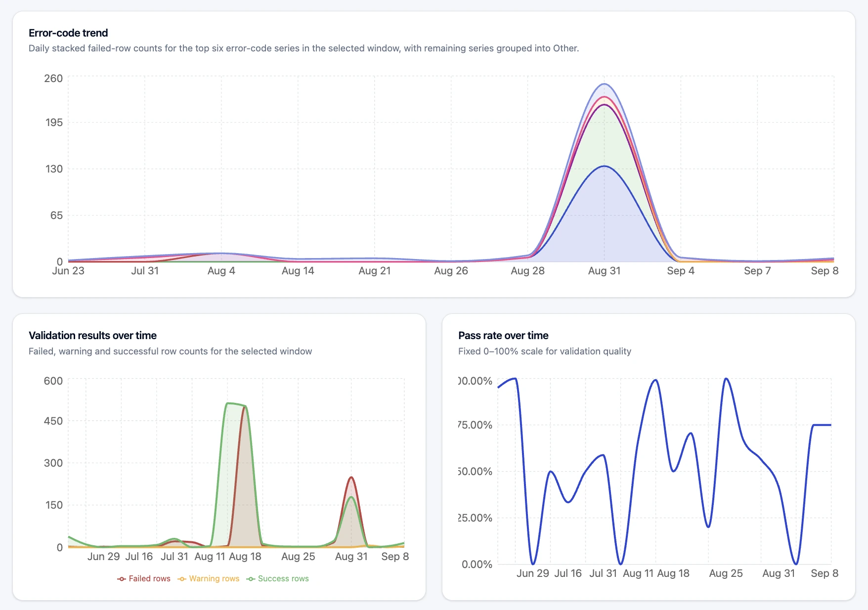Toggle the Failed rows legend item

144,578
